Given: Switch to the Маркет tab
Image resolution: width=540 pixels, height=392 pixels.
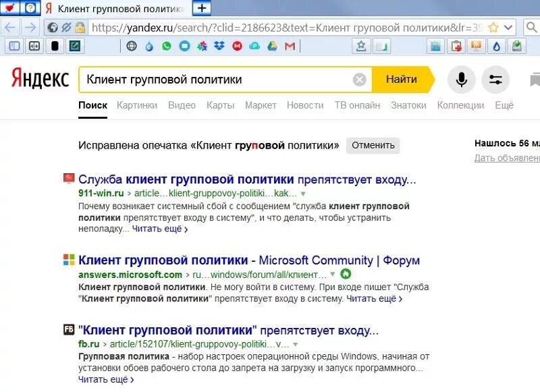Looking at the screenshot, I should [261, 105].
